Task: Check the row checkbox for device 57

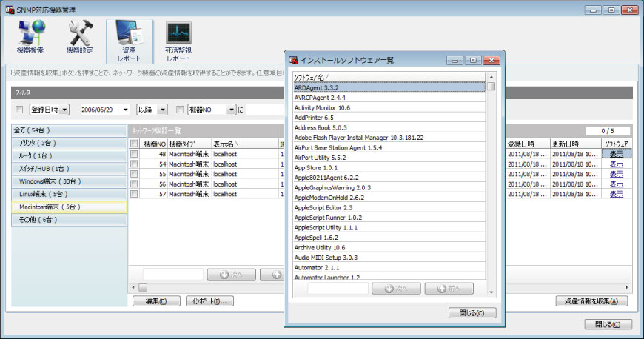Action: coord(134,193)
